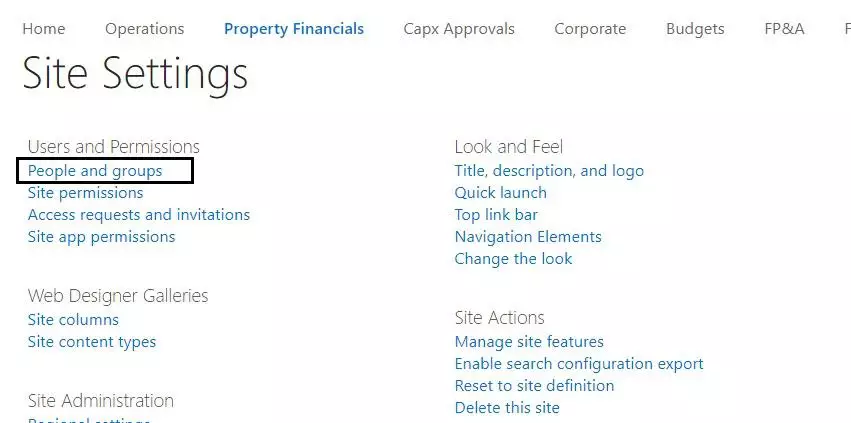Open the Home navigation tab
Viewport: 851px width, 423px height.
coord(43,29)
